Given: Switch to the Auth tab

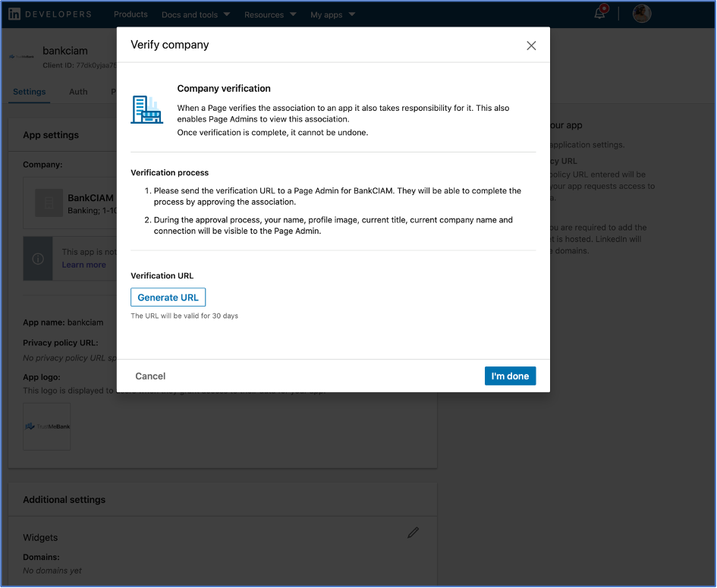Looking at the screenshot, I should (x=78, y=92).
